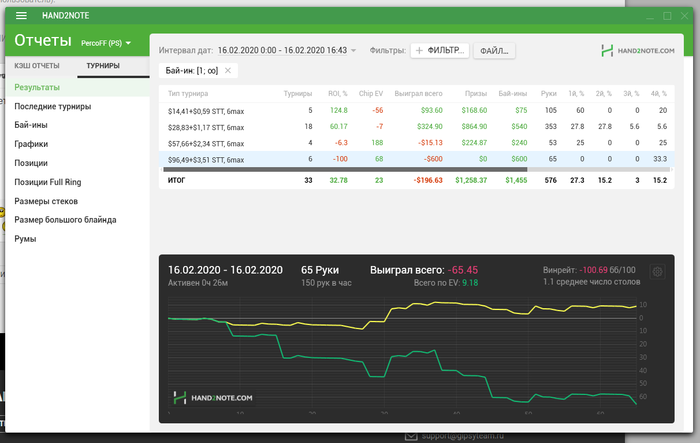Open the chart settings gear
Screen dimensions: 700x443
tap(657, 272)
